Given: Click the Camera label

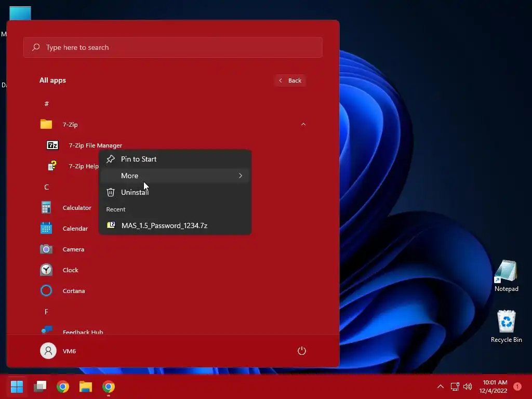Looking at the screenshot, I should pyautogui.click(x=73, y=249).
